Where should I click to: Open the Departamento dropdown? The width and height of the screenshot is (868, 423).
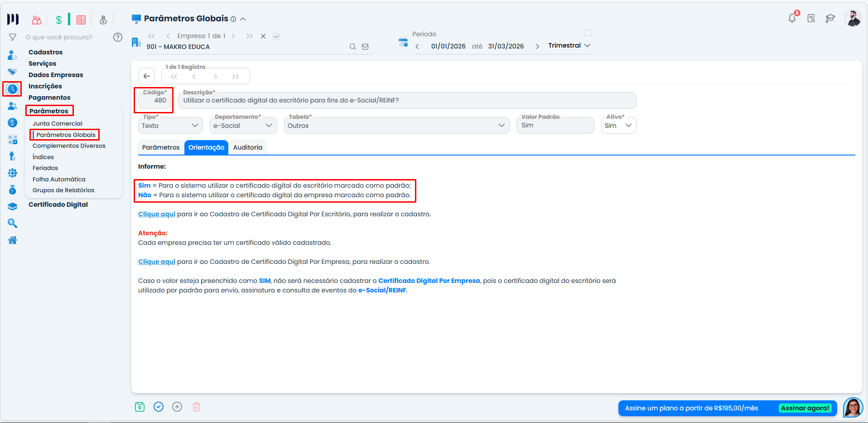pos(243,126)
